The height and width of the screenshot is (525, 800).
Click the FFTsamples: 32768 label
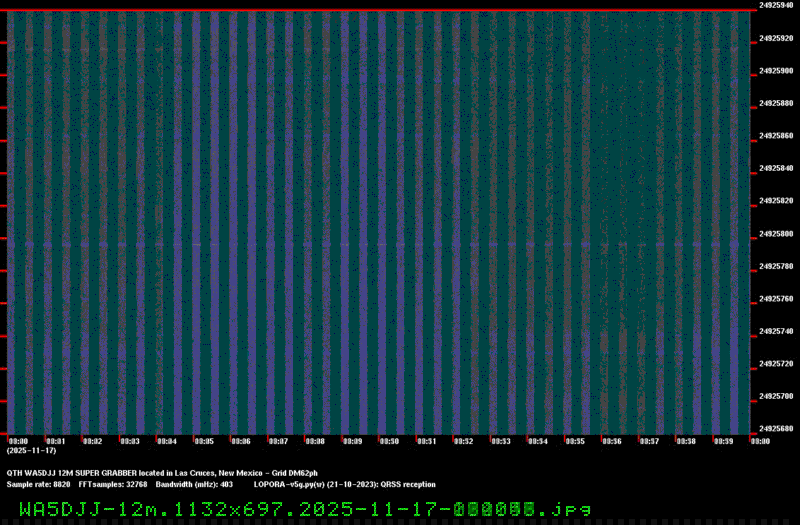(112, 484)
